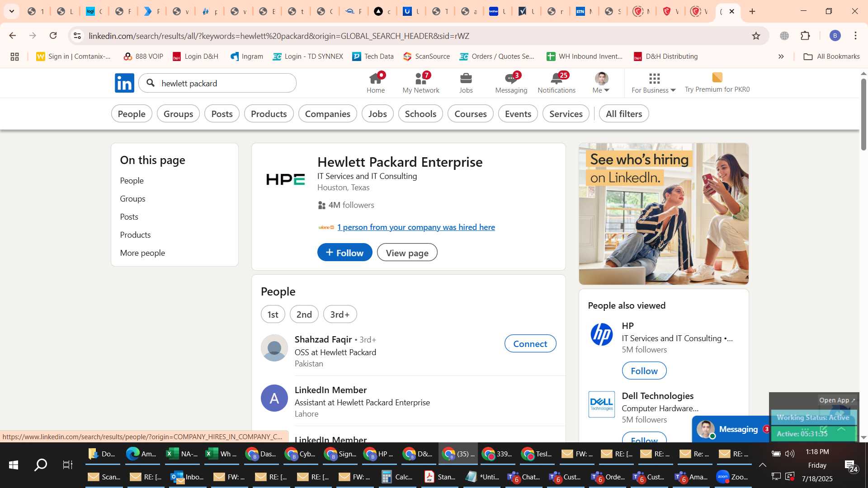868x488 pixels.
Task: Filter results by Groups
Action: 178,114
